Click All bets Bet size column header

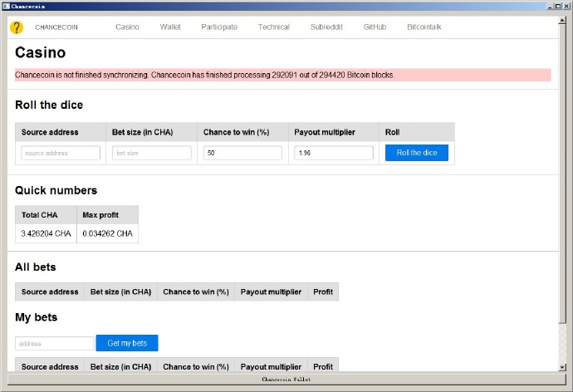[x=120, y=292]
